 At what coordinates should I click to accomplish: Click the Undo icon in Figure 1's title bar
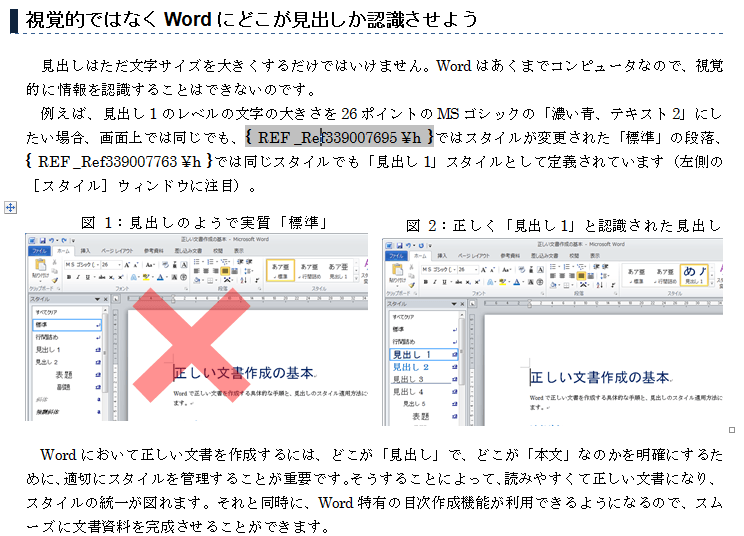[52, 240]
